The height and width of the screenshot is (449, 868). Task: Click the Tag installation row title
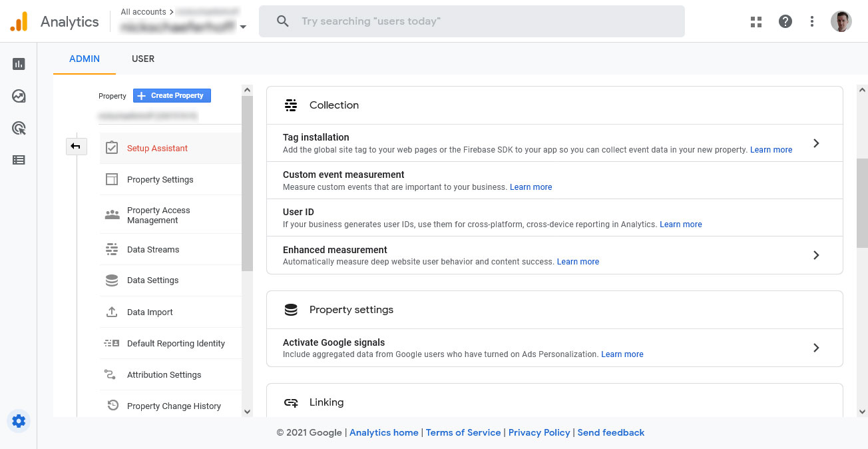[x=316, y=137]
